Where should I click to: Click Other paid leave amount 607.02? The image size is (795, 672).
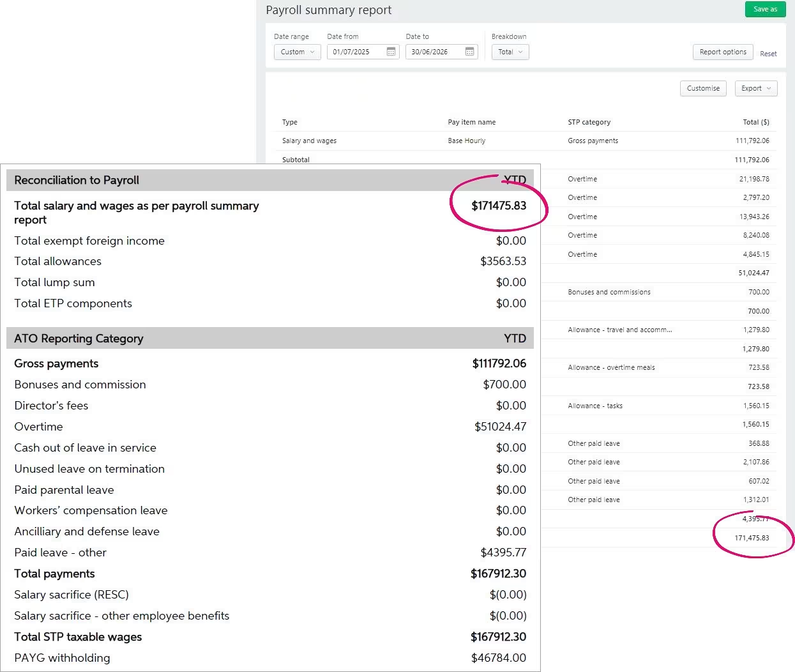[759, 481]
